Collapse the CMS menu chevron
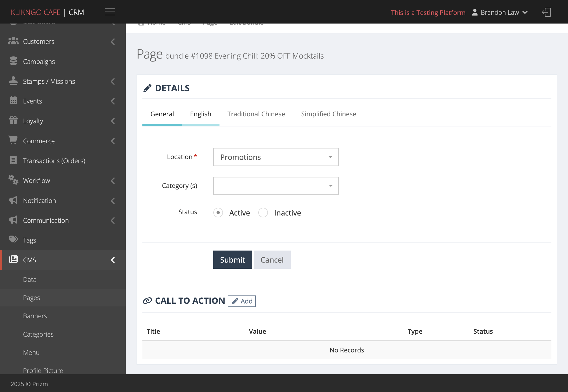Screen dimensions: 568x392 [x=113, y=260]
